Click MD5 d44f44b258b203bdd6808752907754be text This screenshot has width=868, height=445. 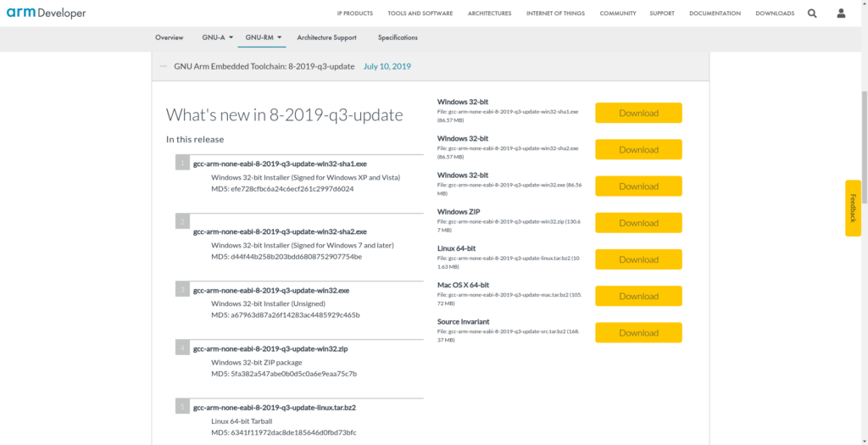coord(287,256)
